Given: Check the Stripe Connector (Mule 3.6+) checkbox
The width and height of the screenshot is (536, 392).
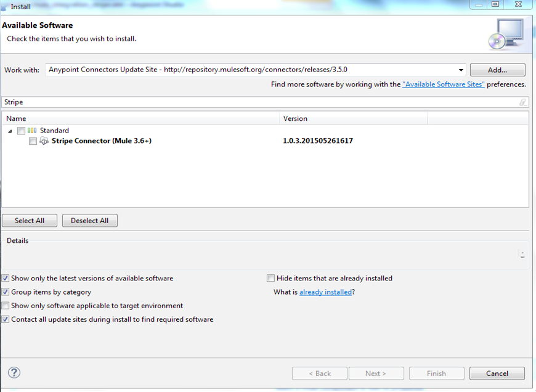Looking at the screenshot, I should pyautogui.click(x=33, y=141).
